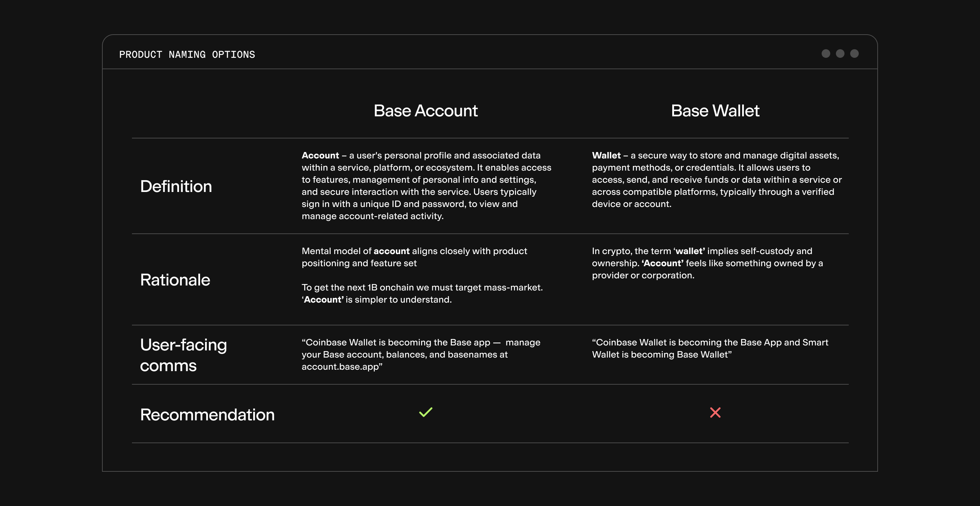Click the Wallet definition paragraph
Viewport: 980px width, 506px height.
[717, 180]
